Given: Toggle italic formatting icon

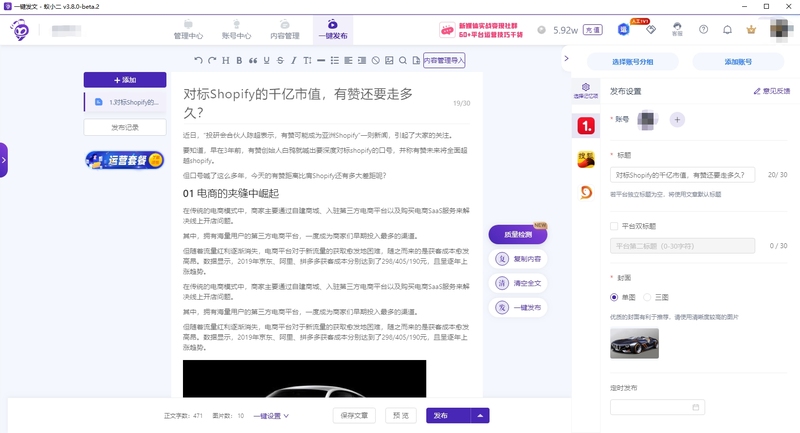Looking at the screenshot, I should pos(293,60).
